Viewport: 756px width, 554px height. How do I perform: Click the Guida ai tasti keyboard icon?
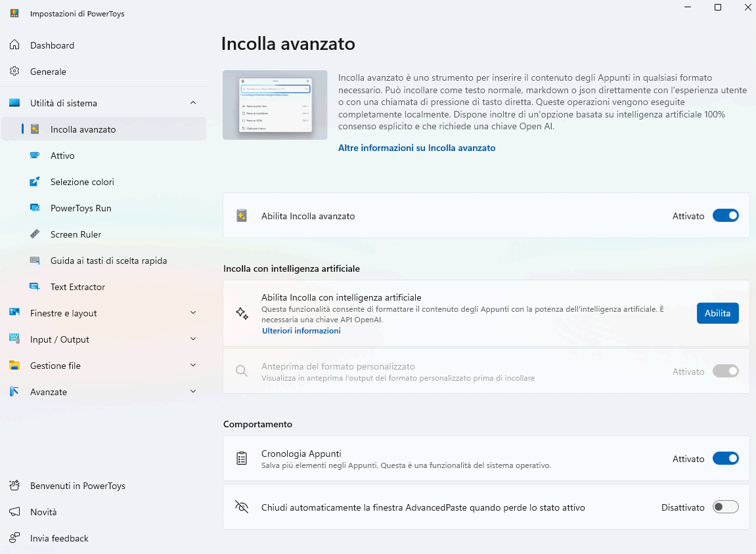[35, 261]
